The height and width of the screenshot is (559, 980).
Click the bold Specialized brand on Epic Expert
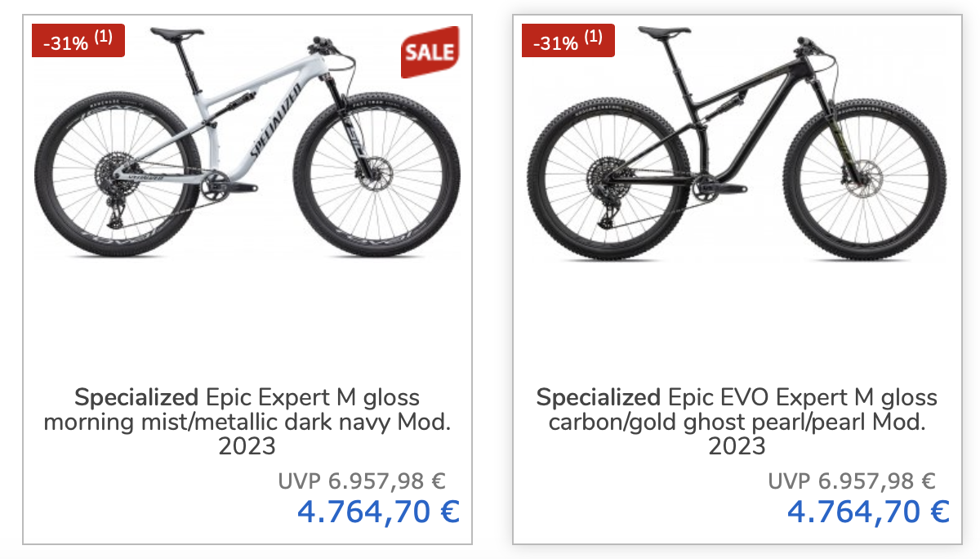pos(136,399)
